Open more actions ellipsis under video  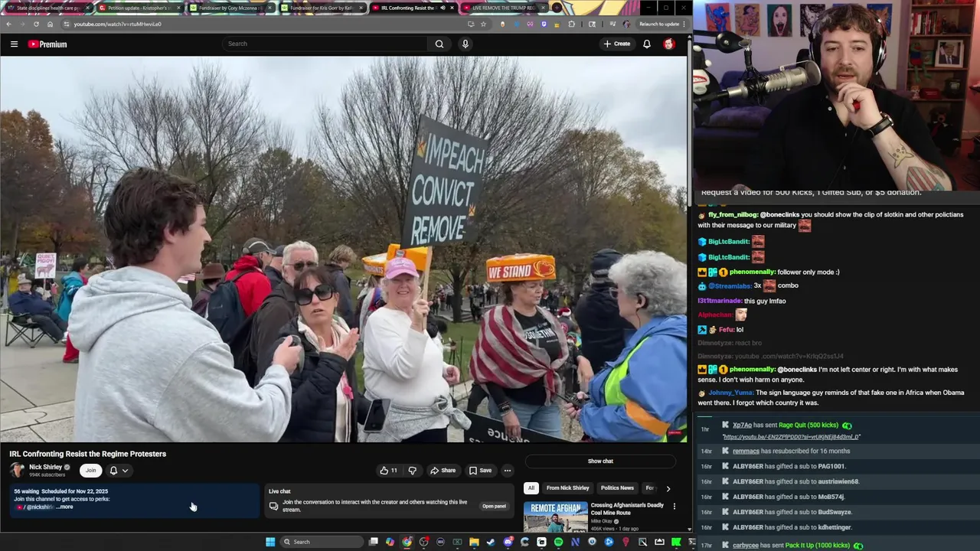(507, 471)
